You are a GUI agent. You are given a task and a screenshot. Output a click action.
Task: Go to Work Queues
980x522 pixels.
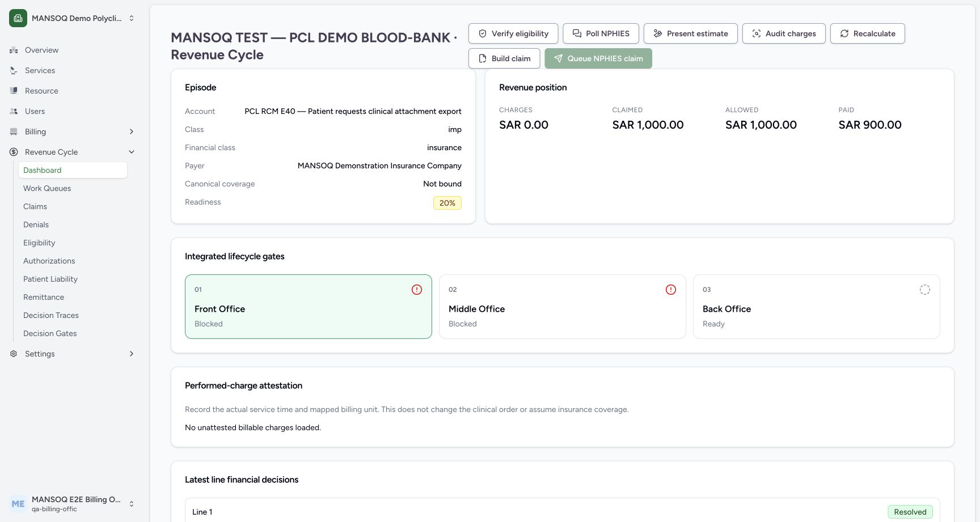[47, 188]
